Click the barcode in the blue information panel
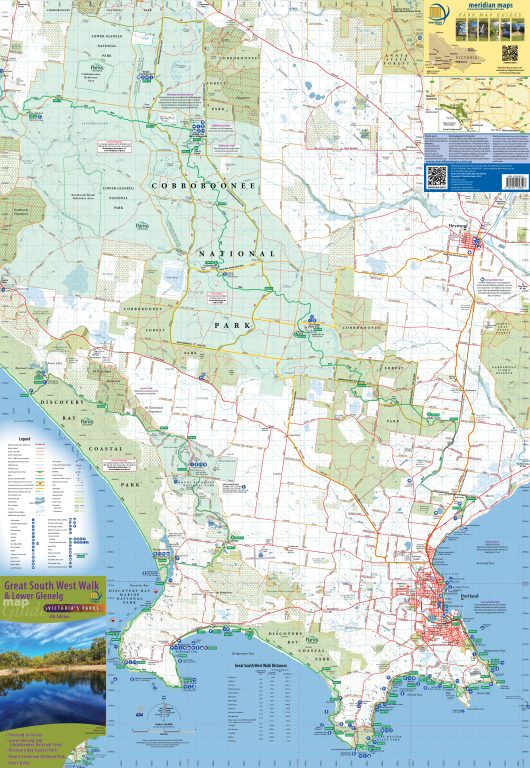Screen dimensions: 530x768 (516, 181)
